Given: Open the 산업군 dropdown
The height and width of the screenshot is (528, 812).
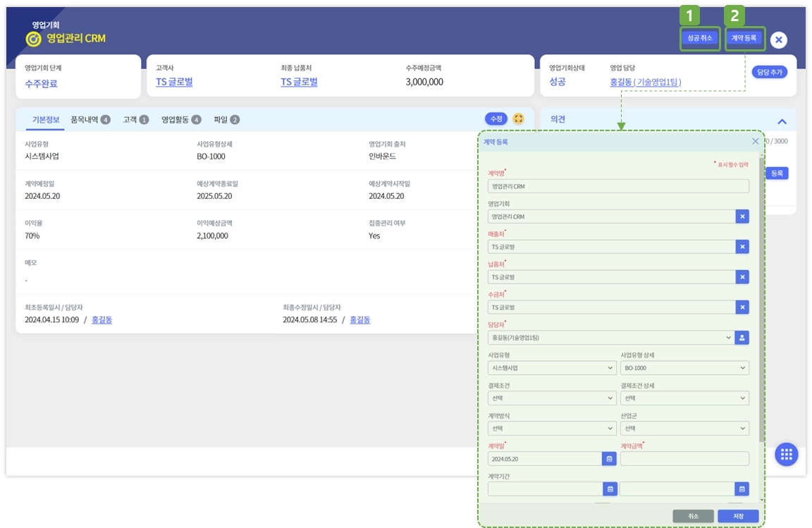Looking at the screenshot, I should pyautogui.click(x=684, y=429).
